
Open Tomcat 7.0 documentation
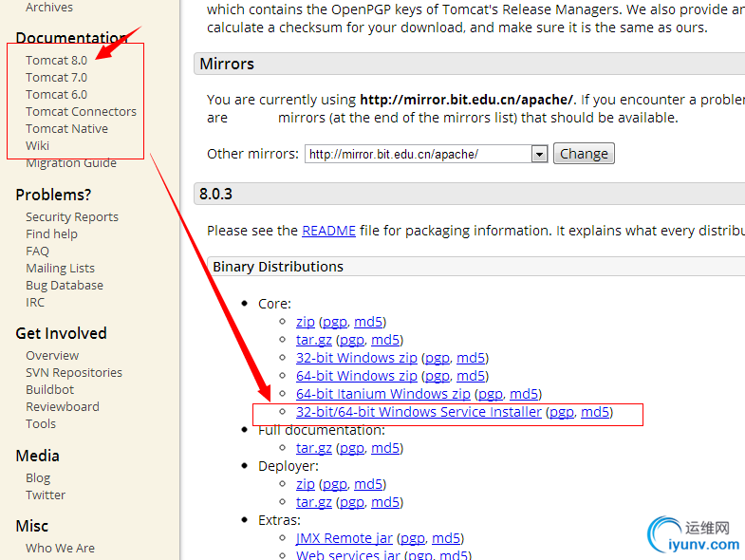coord(57,78)
